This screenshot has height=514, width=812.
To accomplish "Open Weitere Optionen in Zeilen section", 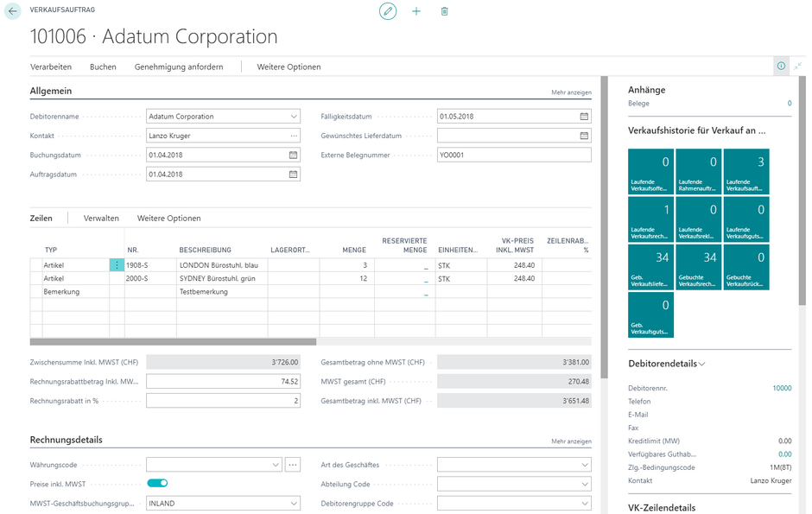I will (168, 218).
